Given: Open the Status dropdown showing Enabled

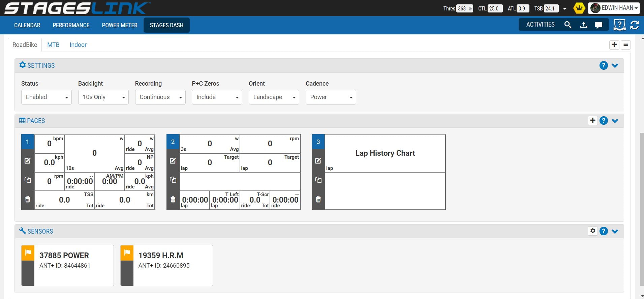Looking at the screenshot, I should pyautogui.click(x=47, y=97).
